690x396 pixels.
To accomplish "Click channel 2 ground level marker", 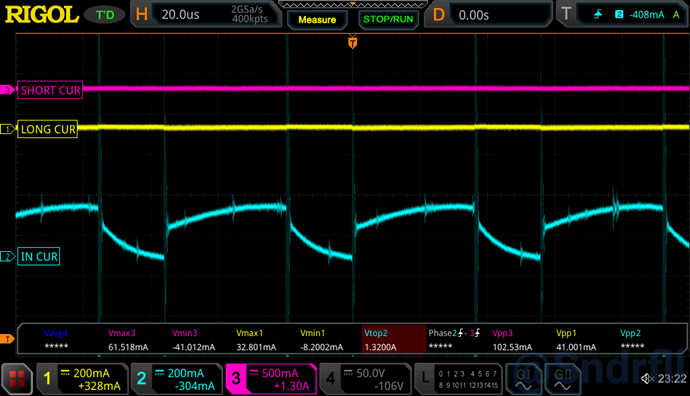I will tap(7, 257).
